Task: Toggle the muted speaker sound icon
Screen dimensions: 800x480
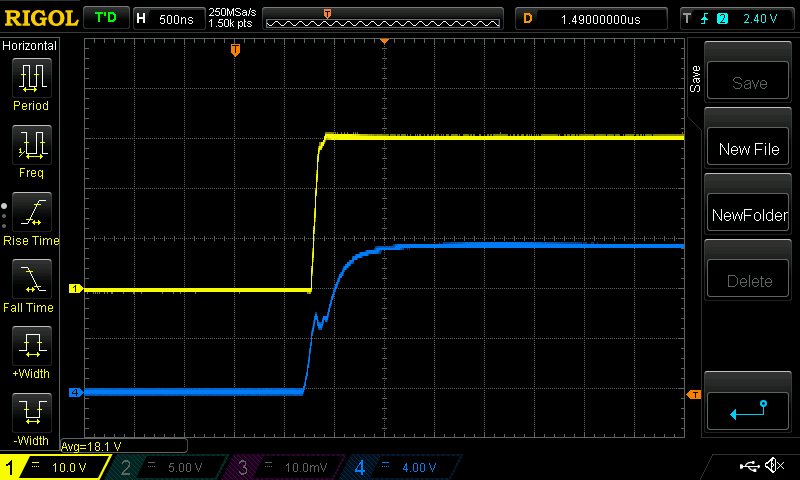Action: point(773,466)
